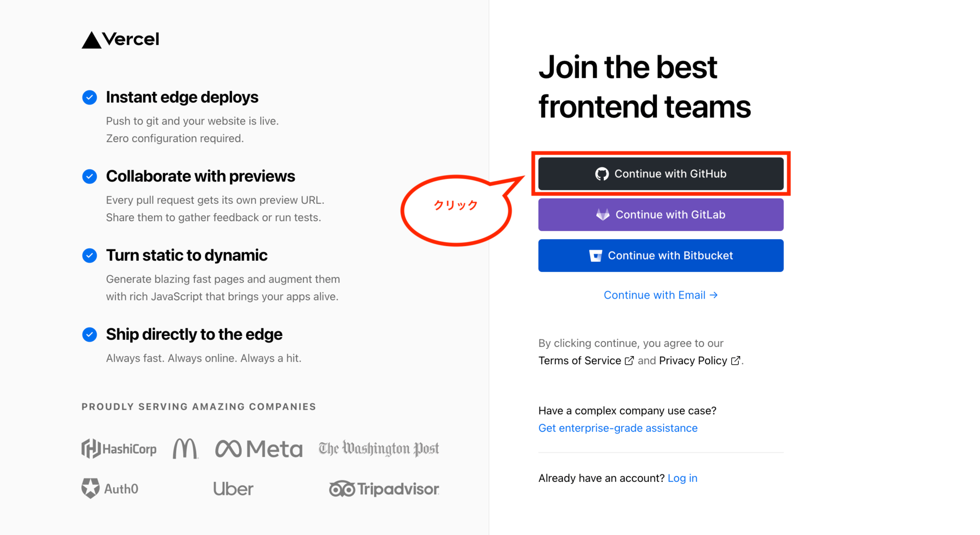Click The Washington Post logo
This screenshot has height=535, width=980.
coord(379,449)
